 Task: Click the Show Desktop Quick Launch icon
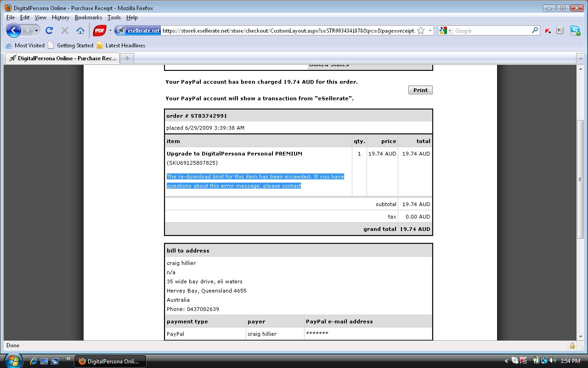[44, 361]
